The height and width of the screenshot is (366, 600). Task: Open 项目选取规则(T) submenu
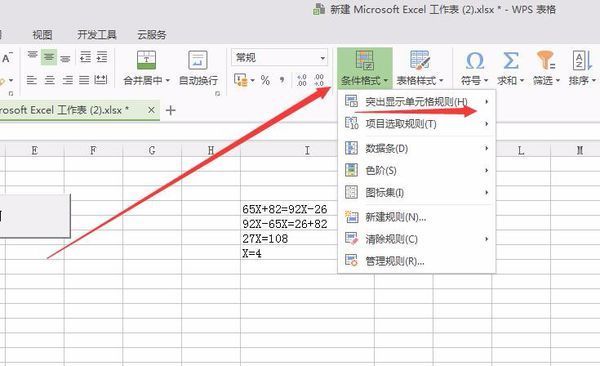click(417, 124)
